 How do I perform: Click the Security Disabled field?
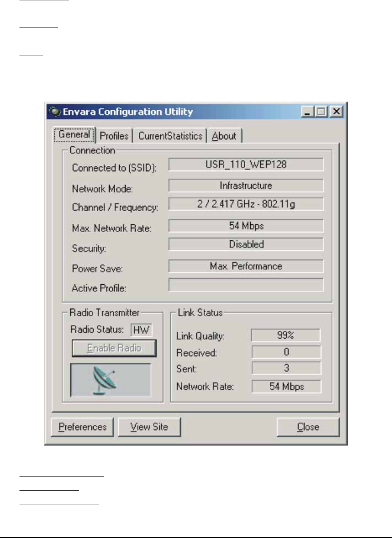(246, 244)
